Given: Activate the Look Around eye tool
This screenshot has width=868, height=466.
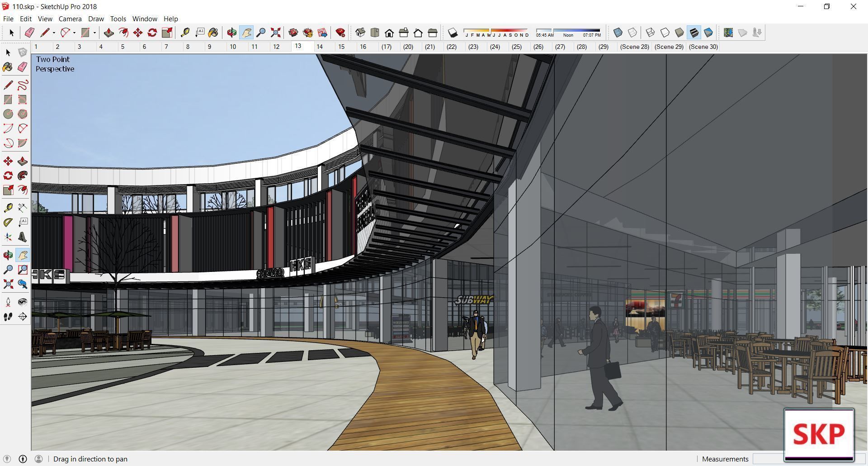Looking at the screenshot, I should tap(23, 302).
